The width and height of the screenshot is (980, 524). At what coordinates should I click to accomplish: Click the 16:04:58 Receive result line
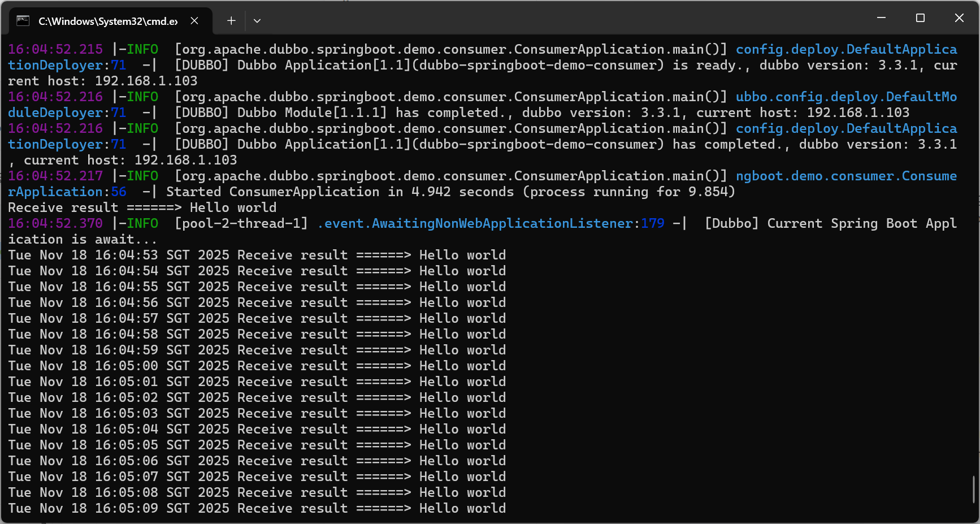click(257, 334)
